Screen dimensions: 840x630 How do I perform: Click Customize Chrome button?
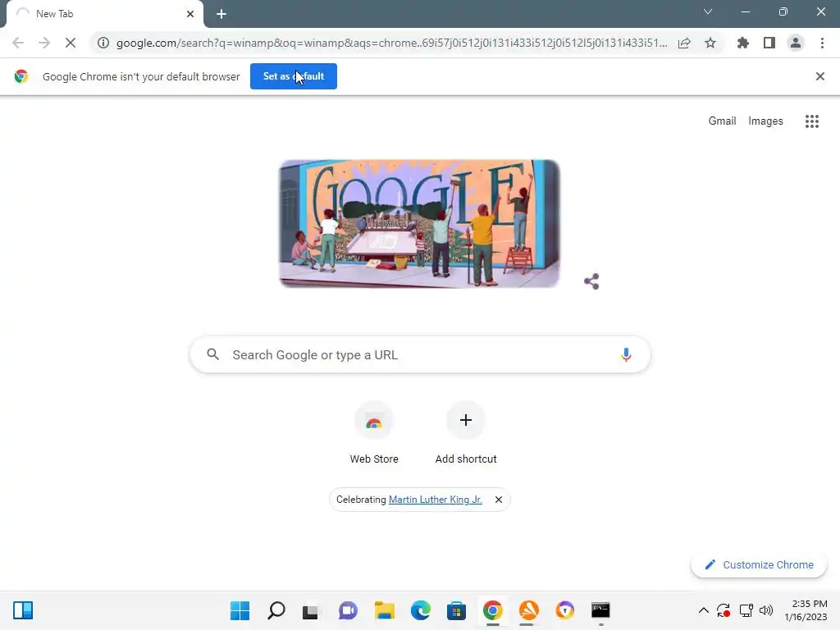[759, 564]
